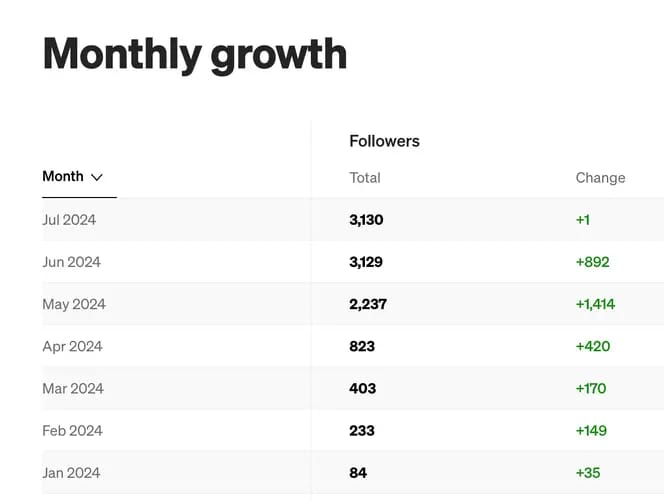The image size is (664, 501).
Task: Click the 3,129 total followers value
Action: pyautogui.click(x=366, y=262)
